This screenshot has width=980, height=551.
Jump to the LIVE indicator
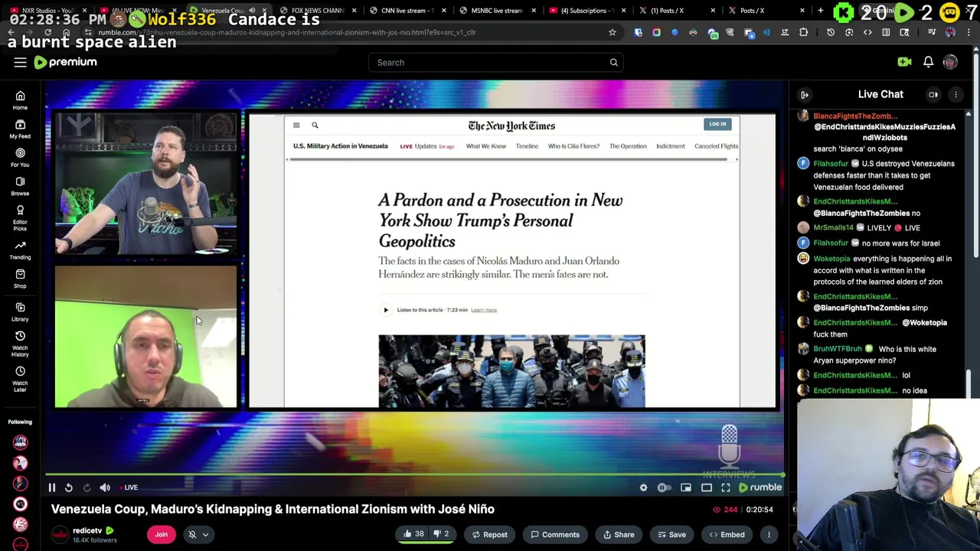tap(129, 487)
